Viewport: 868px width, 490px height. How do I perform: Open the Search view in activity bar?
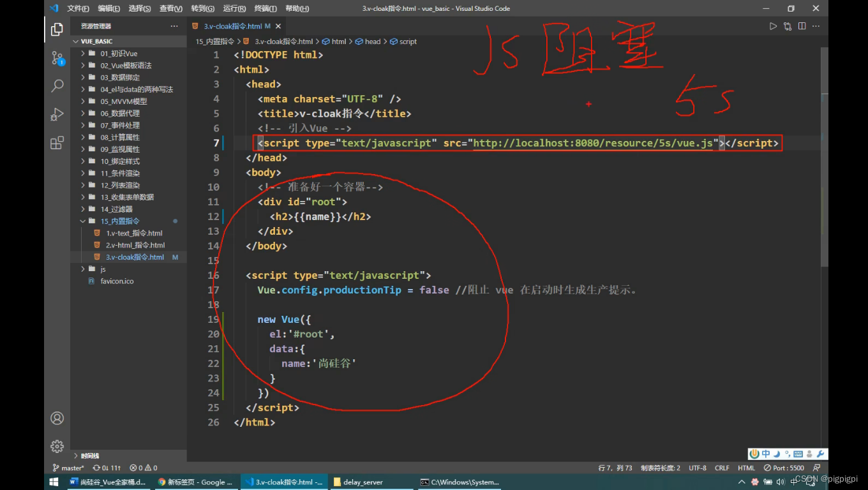point(57,85)
